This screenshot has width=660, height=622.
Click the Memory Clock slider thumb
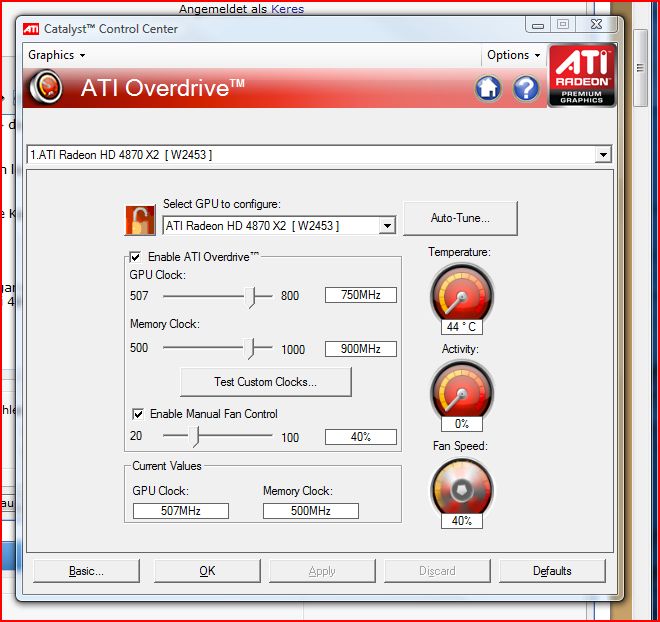coord(250,348)
